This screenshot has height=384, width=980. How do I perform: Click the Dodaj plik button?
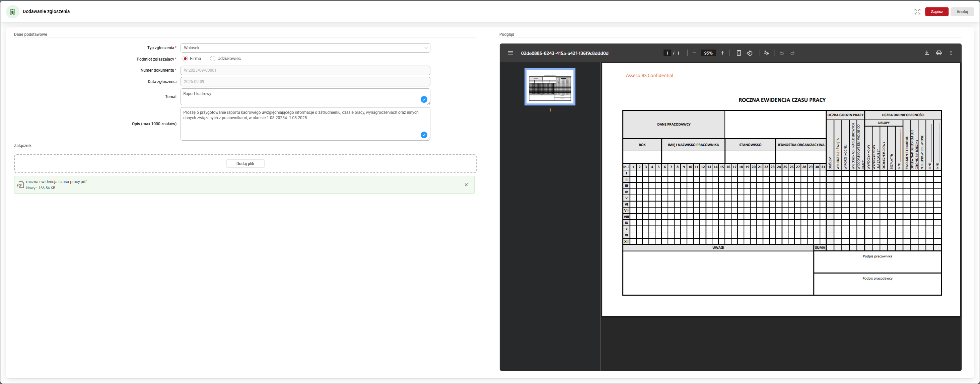pyautogui.click(x=246, y=164)
